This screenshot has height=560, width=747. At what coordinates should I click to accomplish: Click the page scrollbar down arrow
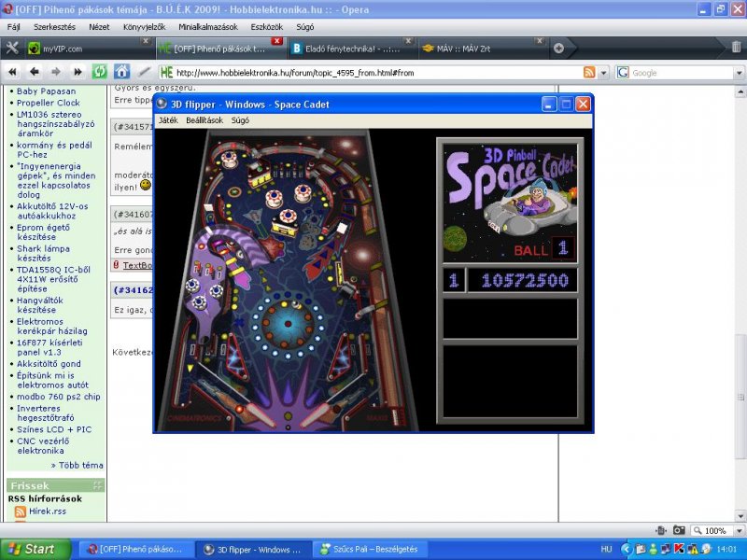pos(740,516)
